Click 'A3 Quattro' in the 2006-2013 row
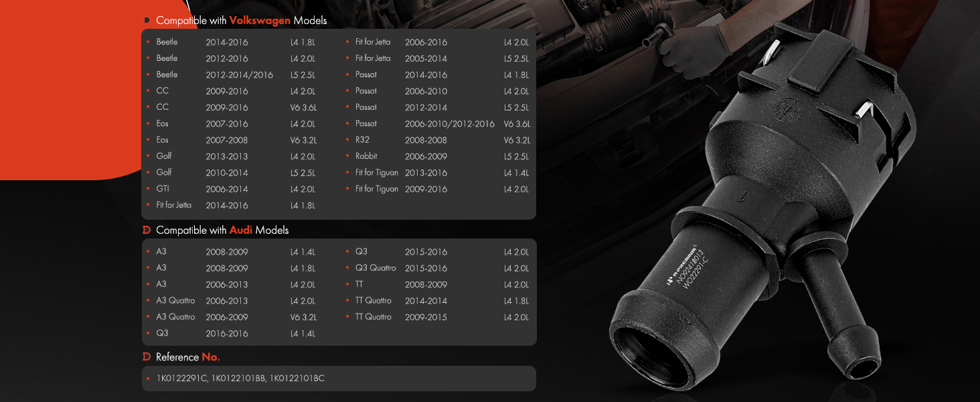 click(x=175, y=301)
